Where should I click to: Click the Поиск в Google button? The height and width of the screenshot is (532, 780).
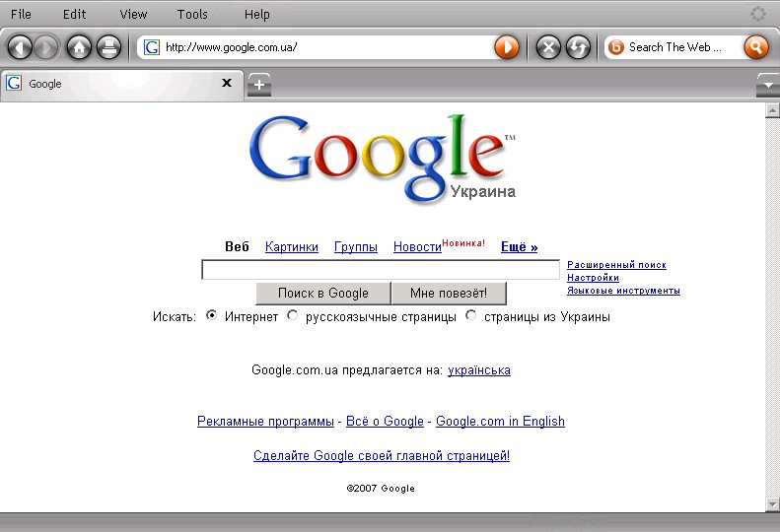tap(323, 293)
